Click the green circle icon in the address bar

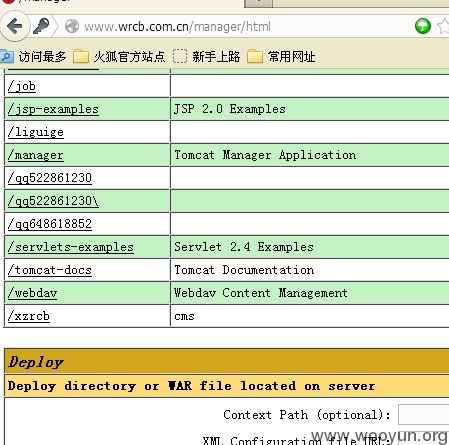coord(423,26)
